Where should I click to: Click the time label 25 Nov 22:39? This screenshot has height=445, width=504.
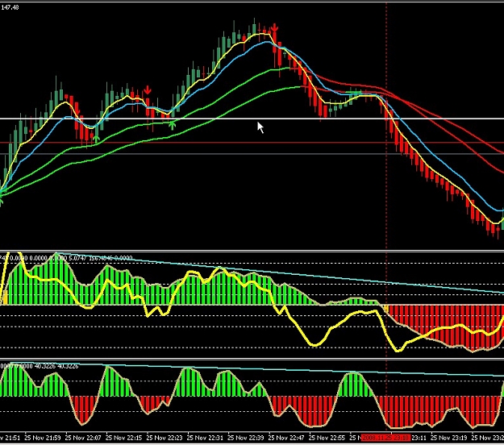click(246, 438)
